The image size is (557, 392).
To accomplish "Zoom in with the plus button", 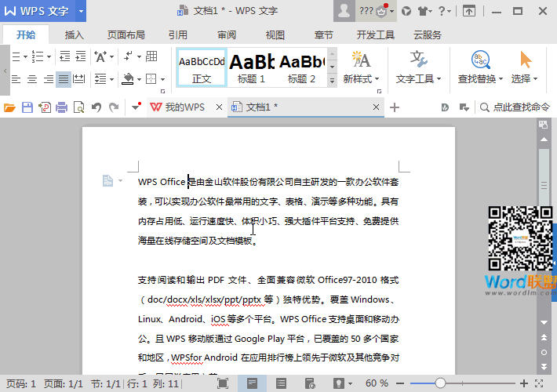I will tap(524, 383).
